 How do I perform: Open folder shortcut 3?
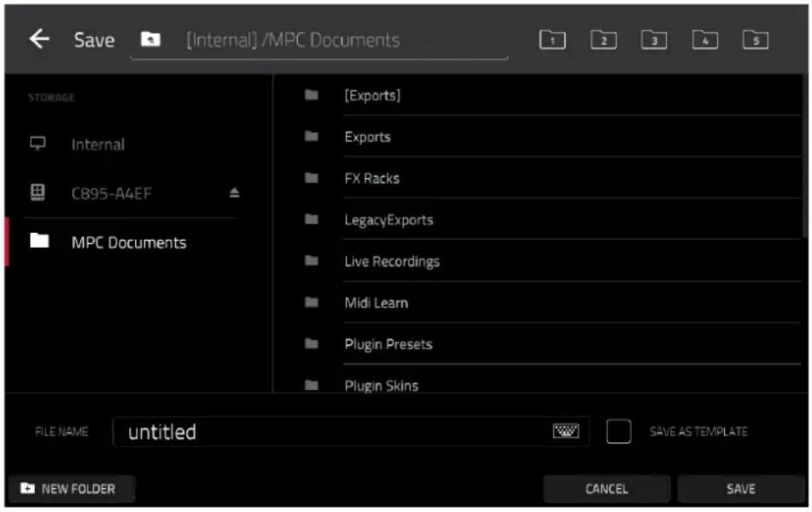point(653,40)
